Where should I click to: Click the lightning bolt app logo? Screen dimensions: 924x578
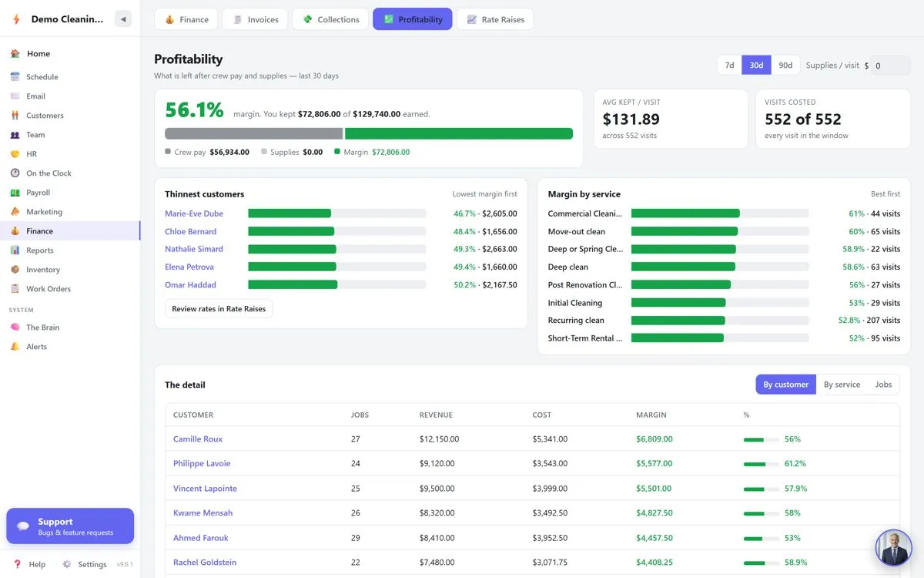(x=17, y=19)
